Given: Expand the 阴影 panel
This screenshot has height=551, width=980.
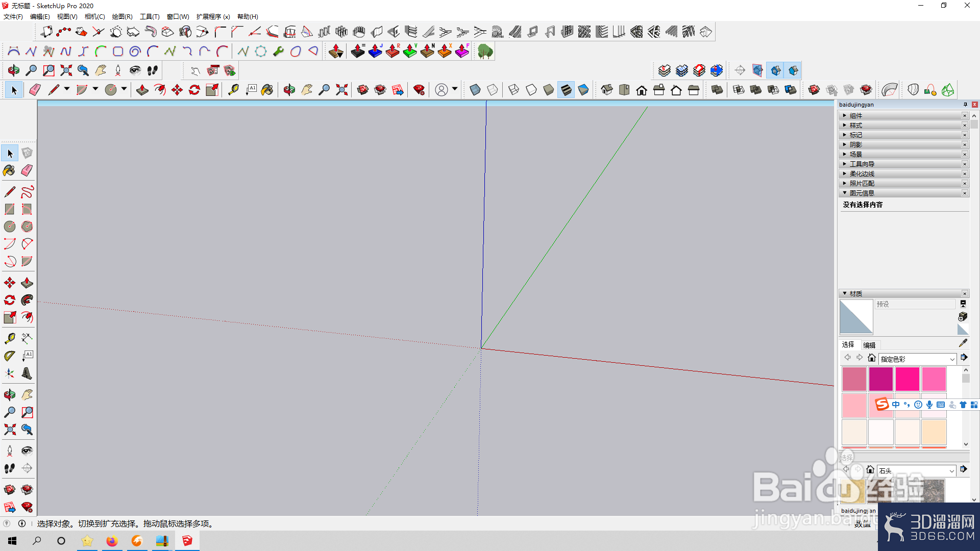Looking at the screenshot, I should 901,145.
